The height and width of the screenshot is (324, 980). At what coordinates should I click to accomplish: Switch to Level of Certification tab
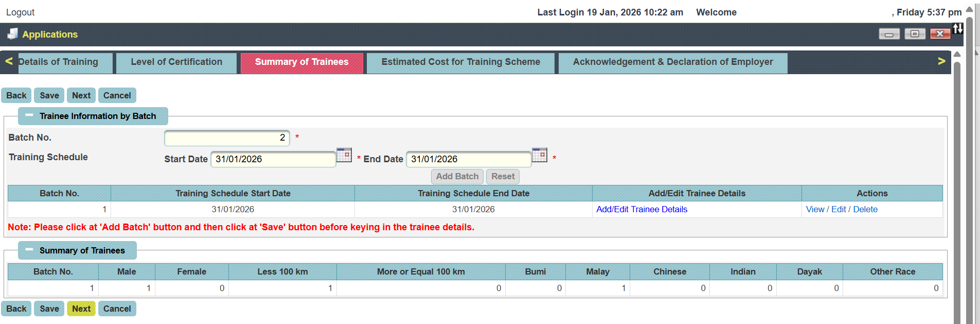[176, 62]
